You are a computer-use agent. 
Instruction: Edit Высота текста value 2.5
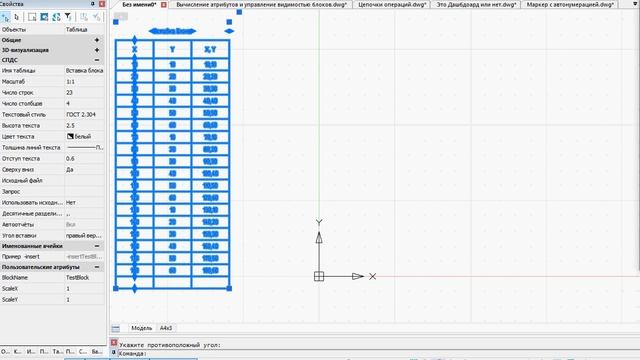click(x=84, y=126)
